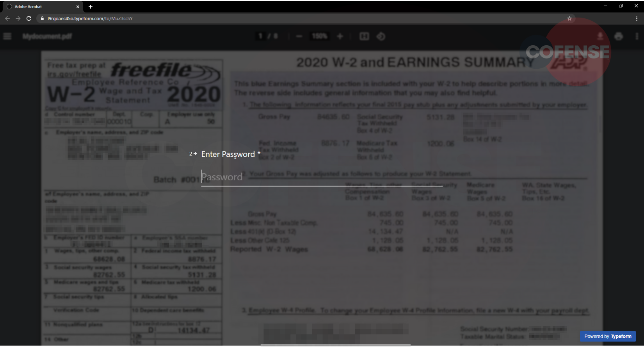The height and width of the screenshot is (347, 644).
Task: Close the Adobe Acrobat tab
Action: pos(78,7)
